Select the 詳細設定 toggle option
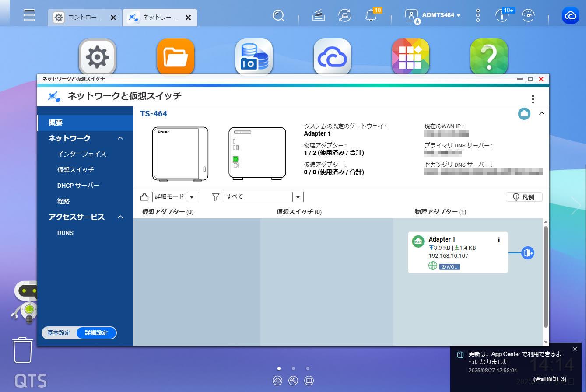Screen dimensions: 586x392 [96, 333]
